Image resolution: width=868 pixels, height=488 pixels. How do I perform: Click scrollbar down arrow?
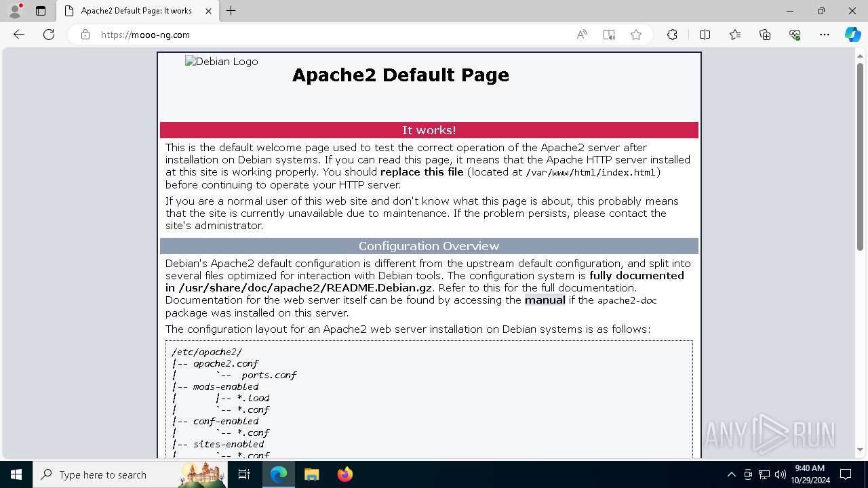tap(860, 449)
